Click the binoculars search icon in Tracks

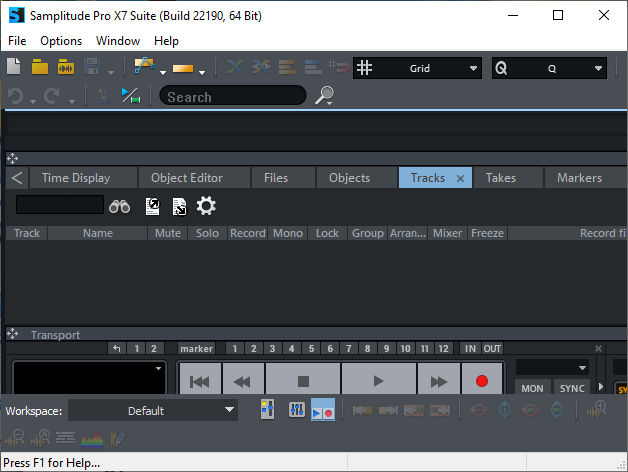point(120,206)
